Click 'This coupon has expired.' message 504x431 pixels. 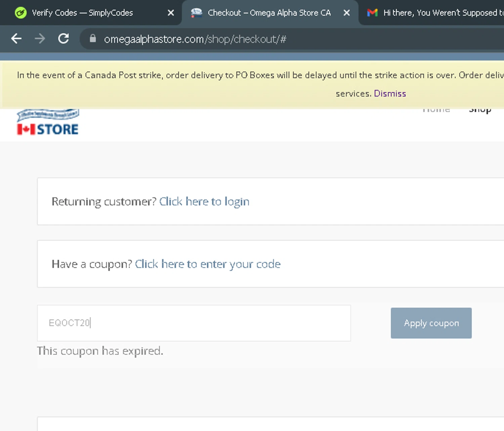tap(100, 351)
